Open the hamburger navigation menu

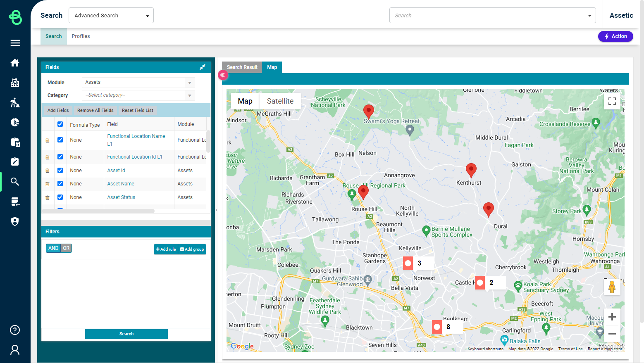point(15,43)
